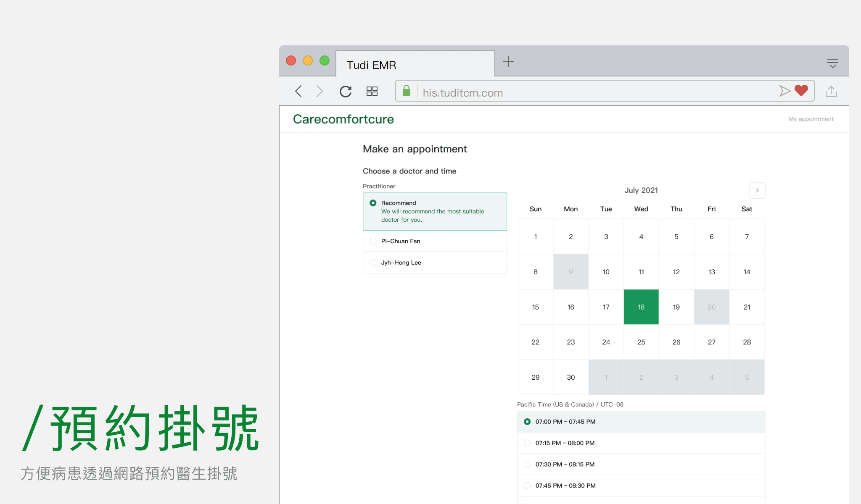
Task: Open the tab overview grid icon
Action: click(372, 91)
